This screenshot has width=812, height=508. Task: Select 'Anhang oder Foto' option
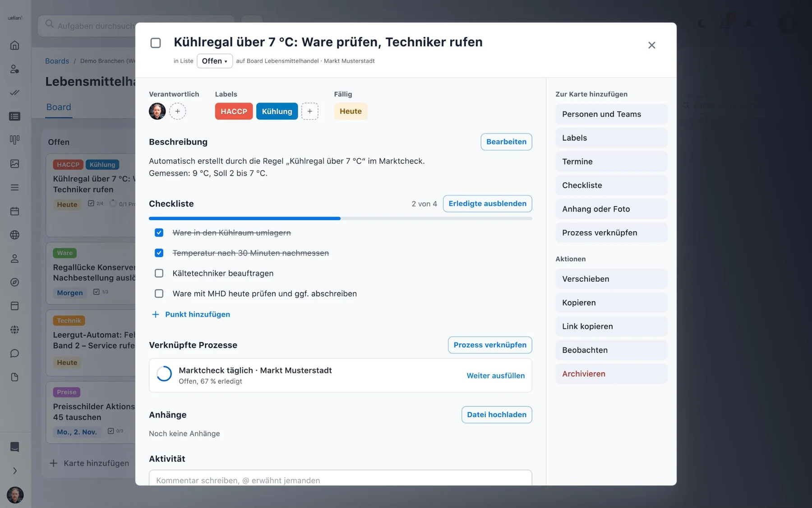611,209
